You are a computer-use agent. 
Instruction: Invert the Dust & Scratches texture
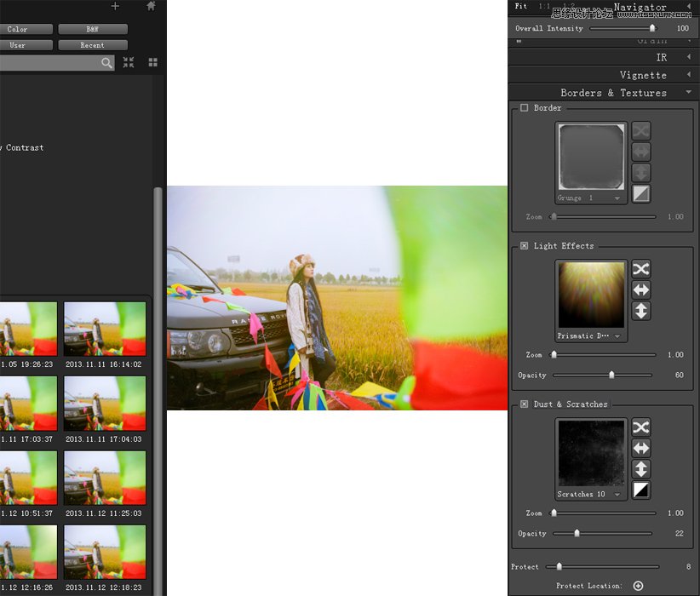640,490
